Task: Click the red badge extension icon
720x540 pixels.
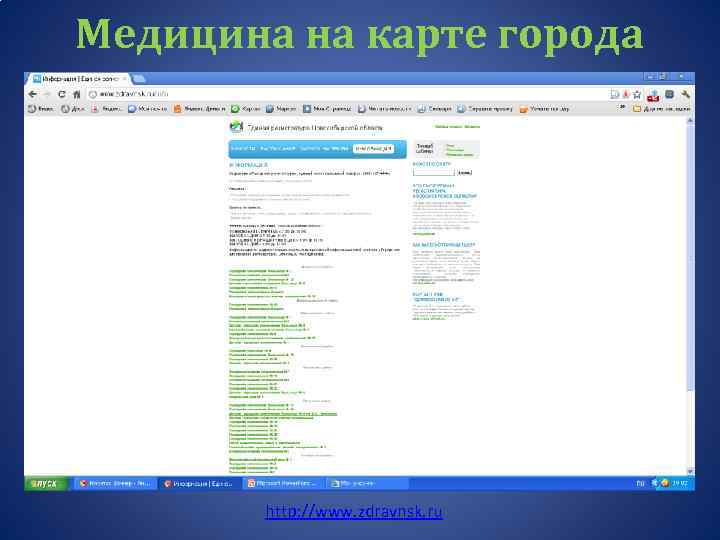Action: 653,95
